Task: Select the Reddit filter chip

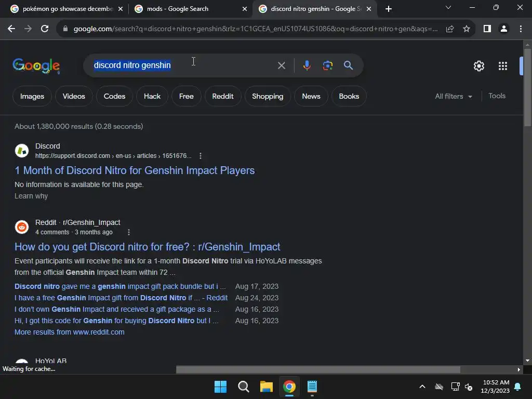Action: coord(222,96)
